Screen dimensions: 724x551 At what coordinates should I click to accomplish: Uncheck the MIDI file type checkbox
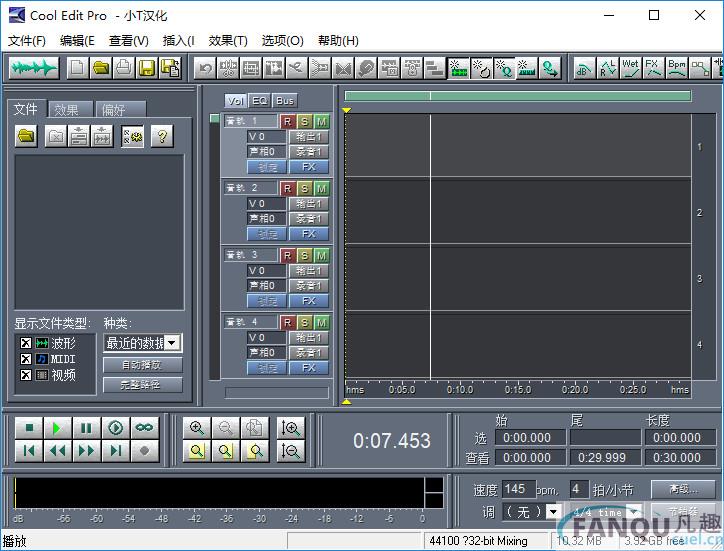click(26, 359)
